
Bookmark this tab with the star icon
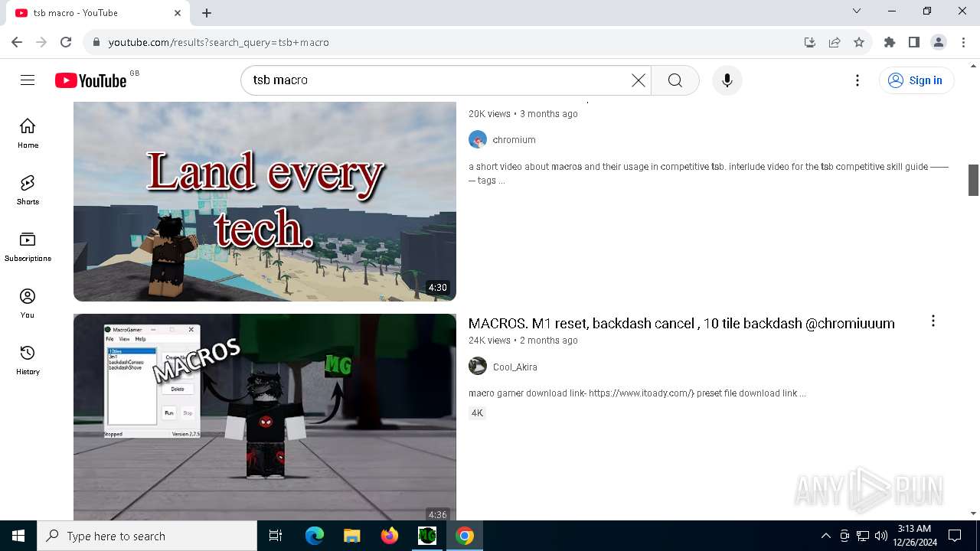(x=859, y=42)
